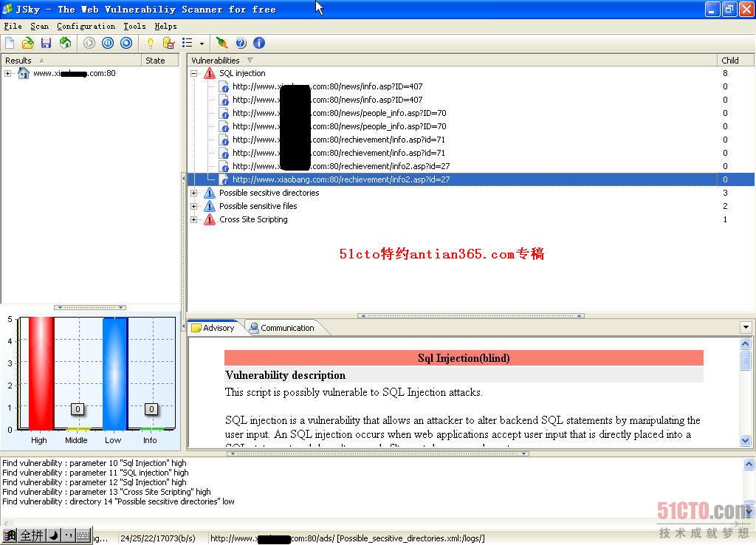This screenshot has height=545, width=756.
Task: Click the Communication tab's person icon
Action: (x=254, y=328)
